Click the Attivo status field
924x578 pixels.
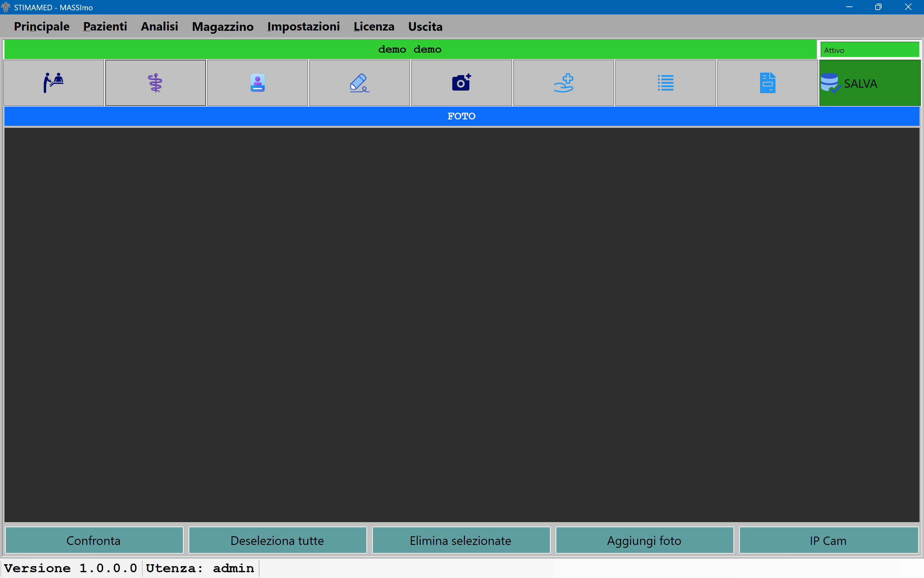tap(869, 50)
